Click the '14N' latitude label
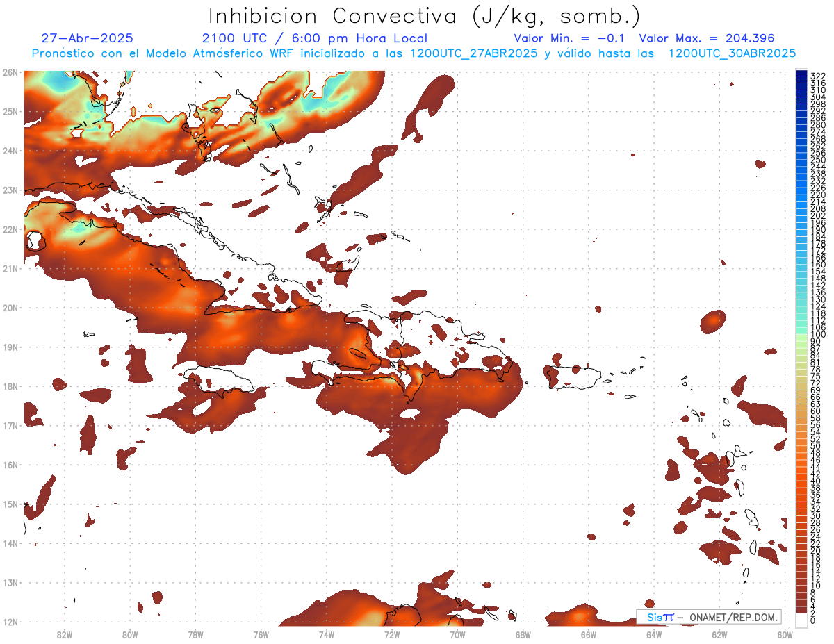The width and height of the screenshot is (834, 644). pyautogui.click(x=10, y=543)
